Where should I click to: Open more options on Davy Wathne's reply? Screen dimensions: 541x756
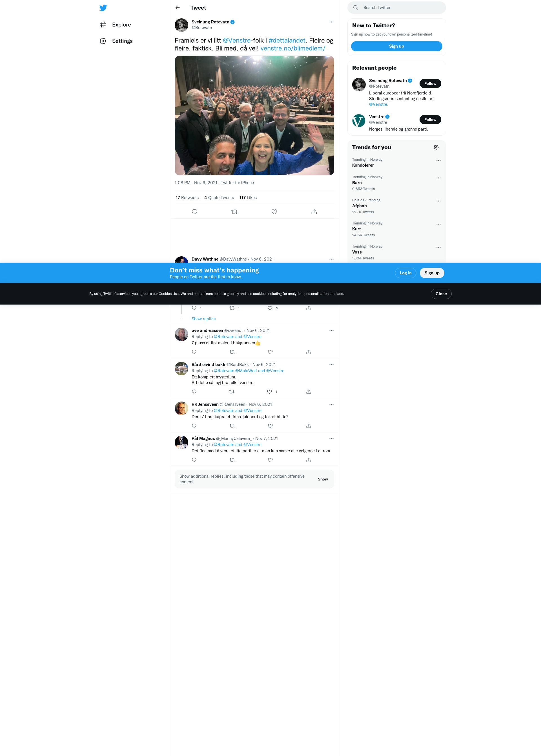(331, 259)
